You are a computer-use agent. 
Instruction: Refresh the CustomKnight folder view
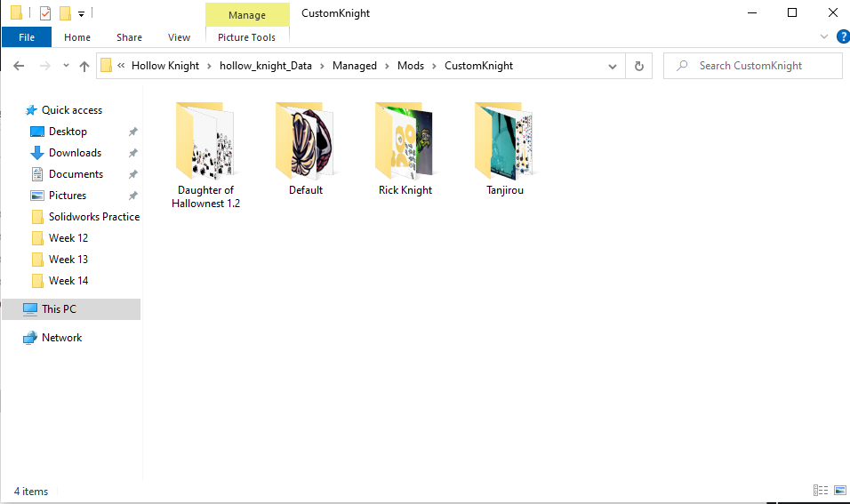click(x=639, y=66)
